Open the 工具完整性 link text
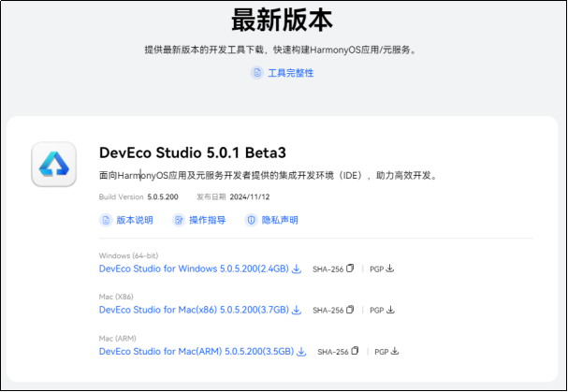 click(290, 73)
